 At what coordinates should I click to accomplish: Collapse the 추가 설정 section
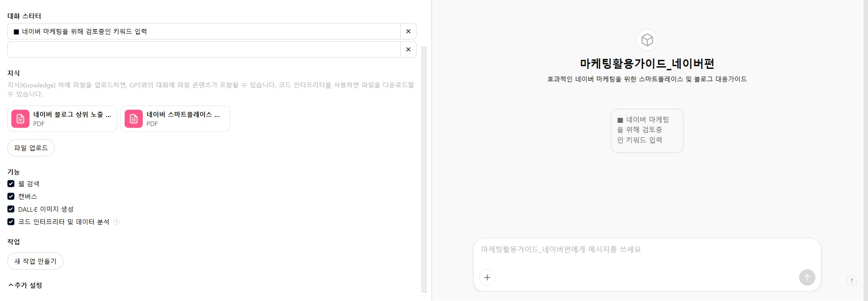[x=25, y=285]
